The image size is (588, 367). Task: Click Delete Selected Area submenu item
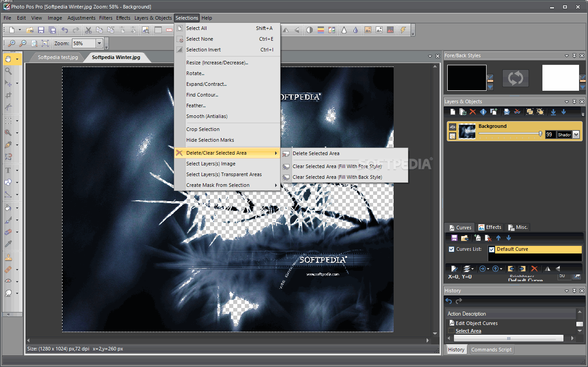point(344,153)
